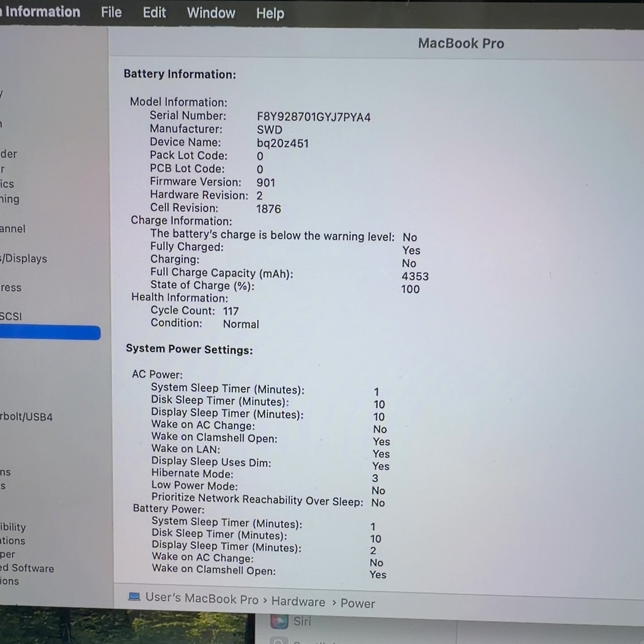Click the warning level value No
Image resolution: width=644 pixels, height=644 pixels.
click(x=410, y=237)
